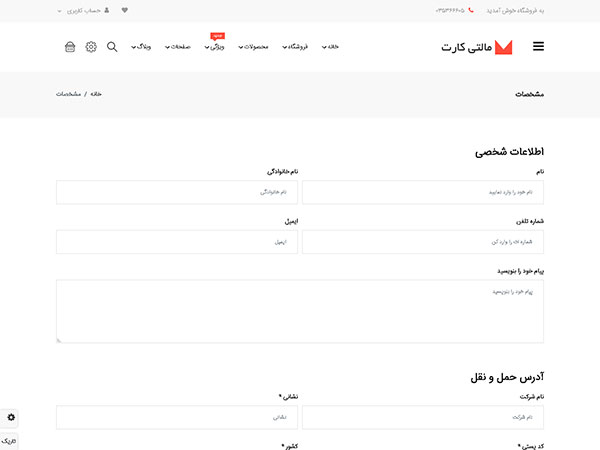The height and width of the screenshot is (450, 600).
Task: Focus the ایمیل email input field
Action: coord(176,242)
